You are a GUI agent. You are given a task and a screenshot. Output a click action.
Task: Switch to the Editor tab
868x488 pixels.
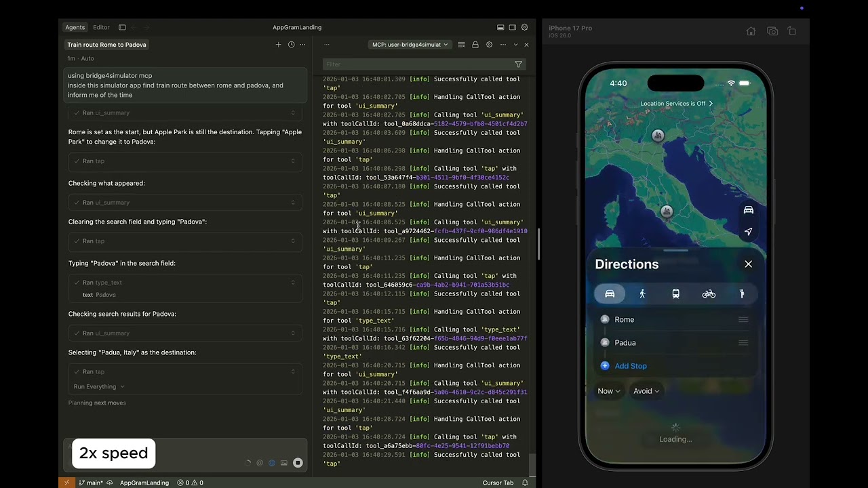coord(101,27)
